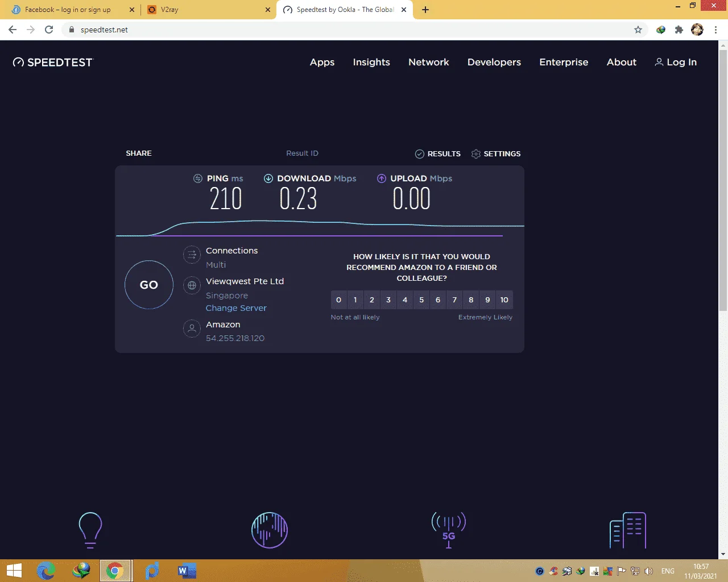Rate recommendation as 3
Screen dimensions: 728x582
[388, 300]
